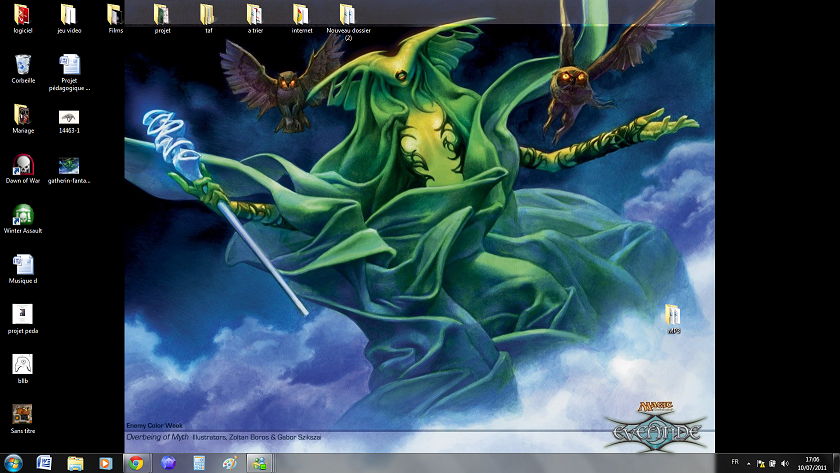Select the 'jeu video' folder icon
The width and height of the screenshot is (840, 473).
(69, 18)
